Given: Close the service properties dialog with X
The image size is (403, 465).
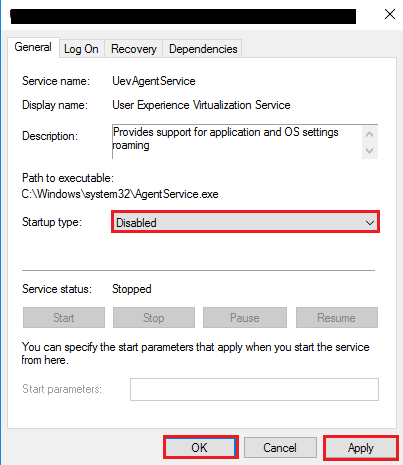Looking at the screenshot, I should point(390,14).
